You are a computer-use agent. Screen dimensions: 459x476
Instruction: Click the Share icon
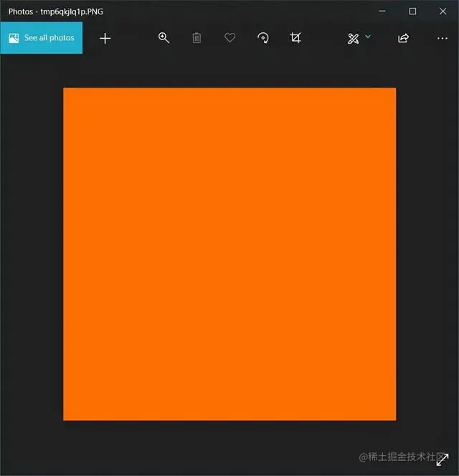[x=403, y=38]
